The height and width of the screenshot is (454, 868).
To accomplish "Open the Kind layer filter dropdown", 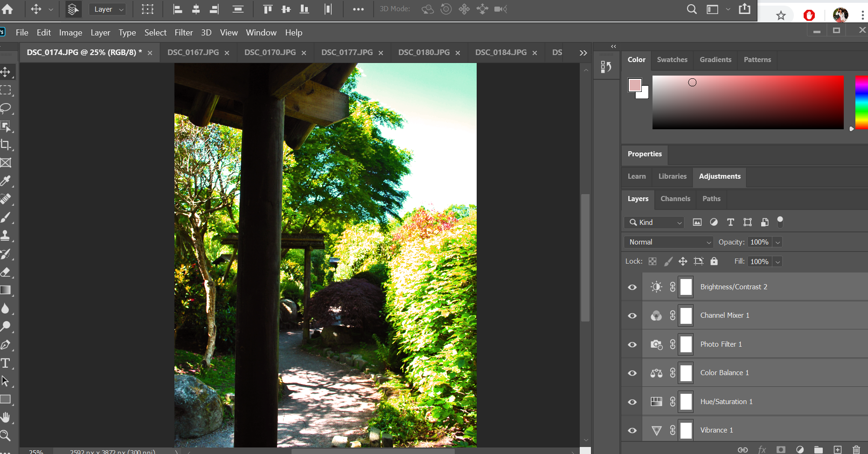I will tap(654, 223).
